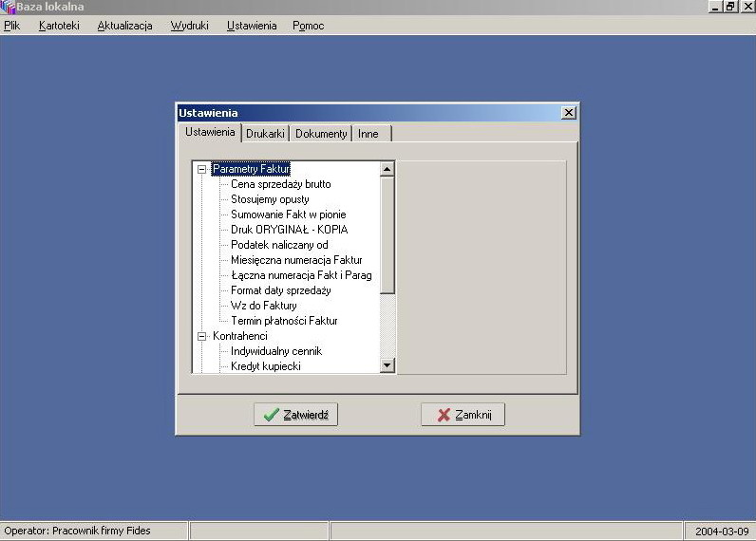Click the tree scrollbar thumb
This screenshot has height=541, width=756.
point(387,235)
